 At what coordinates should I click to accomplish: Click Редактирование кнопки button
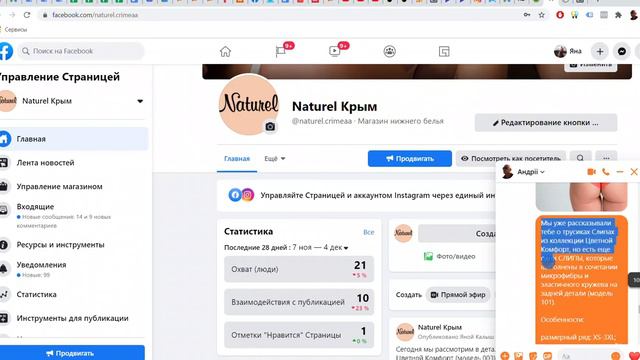point(546,122)
